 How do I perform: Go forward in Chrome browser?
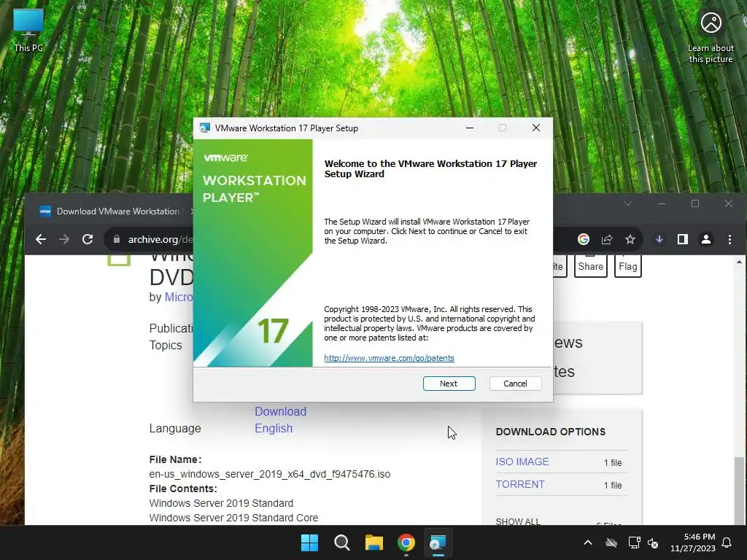[64, 239]
